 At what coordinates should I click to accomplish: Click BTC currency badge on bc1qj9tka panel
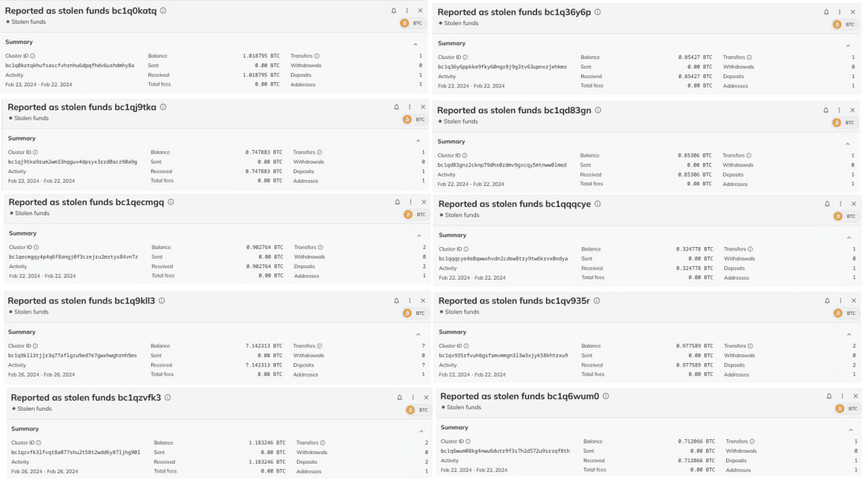(415, 119)
